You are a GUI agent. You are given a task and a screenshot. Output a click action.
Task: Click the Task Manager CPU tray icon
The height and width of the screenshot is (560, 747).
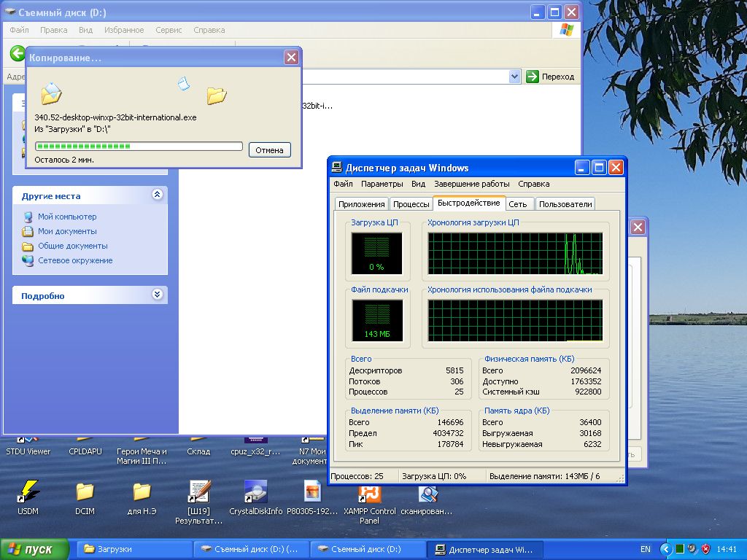click(x=679, y=549)
